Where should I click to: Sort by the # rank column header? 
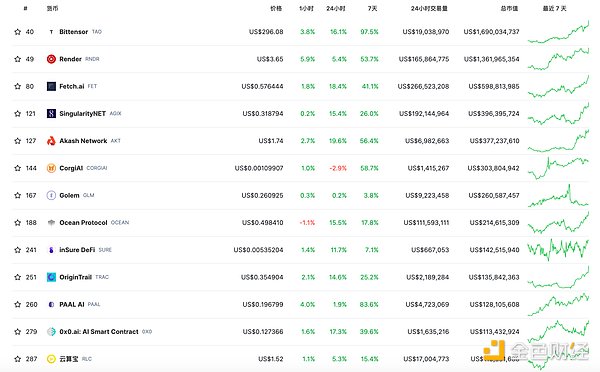pyautogui.click(x=25, y=8)
